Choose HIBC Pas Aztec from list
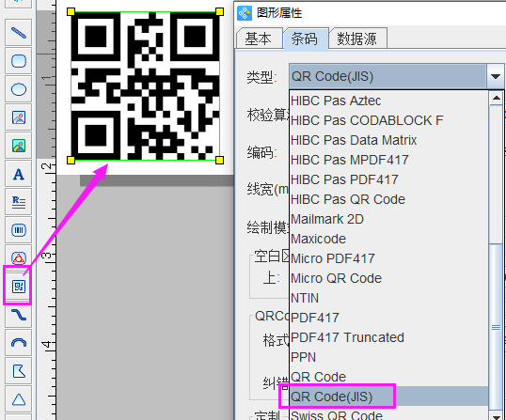 (x=388, y=101)
